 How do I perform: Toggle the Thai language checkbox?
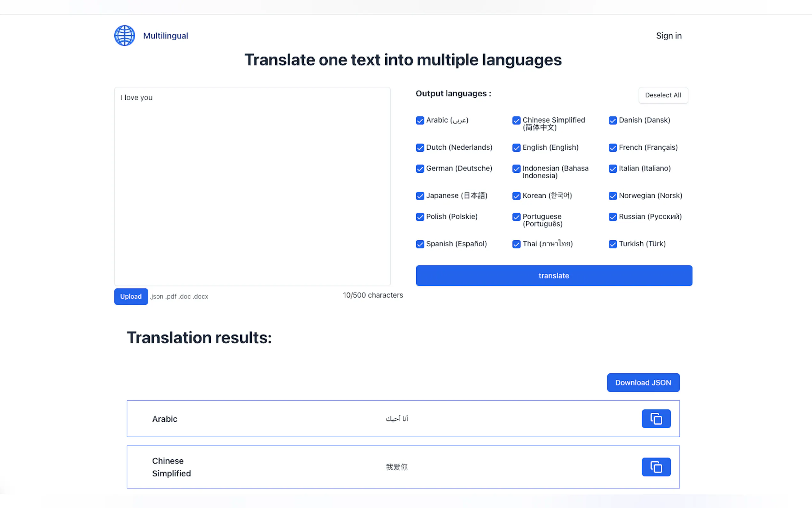(x=516, y=244)
